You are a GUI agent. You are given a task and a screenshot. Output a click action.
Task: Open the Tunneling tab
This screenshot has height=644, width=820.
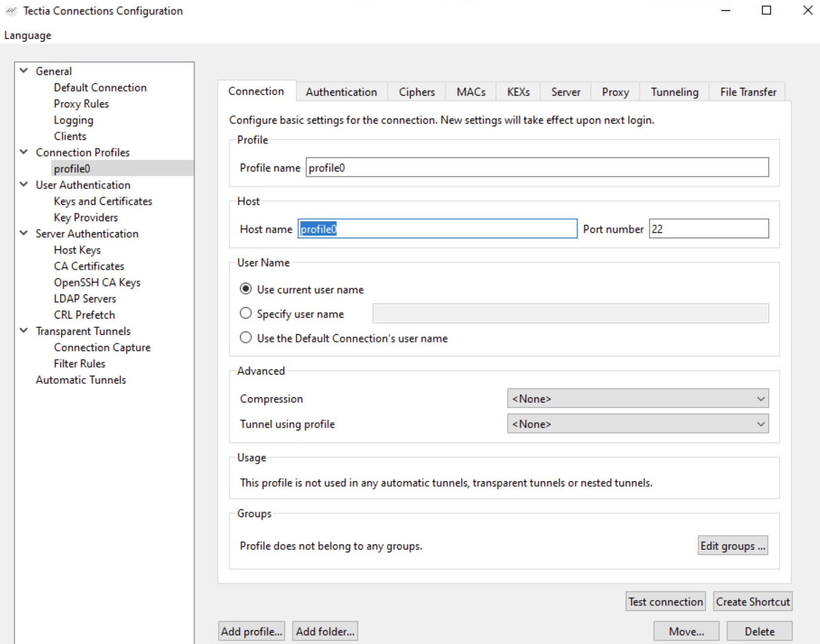coord(674,92)
